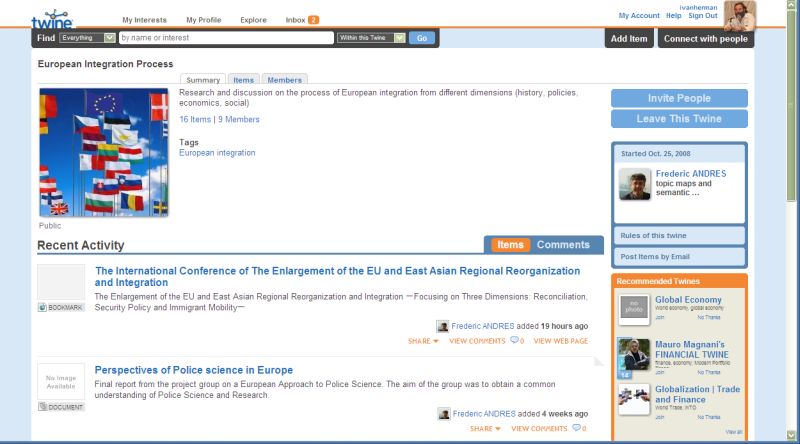Toggle Recent Activity to Items view
The height and width of the screenshot is (444, 800).
511,245
